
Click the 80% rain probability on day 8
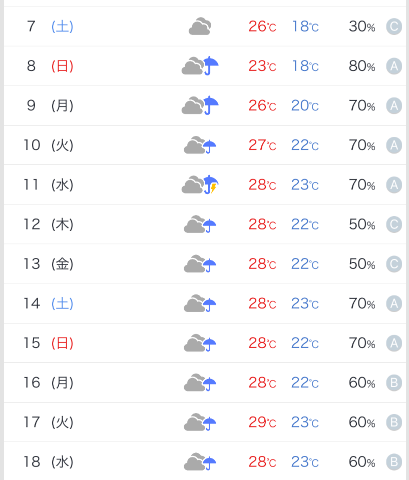click(x=362, y=66)
